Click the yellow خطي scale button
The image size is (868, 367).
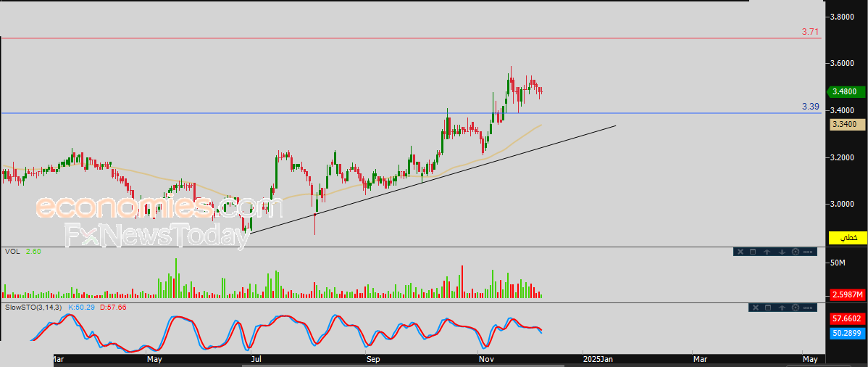coord(848,238)
